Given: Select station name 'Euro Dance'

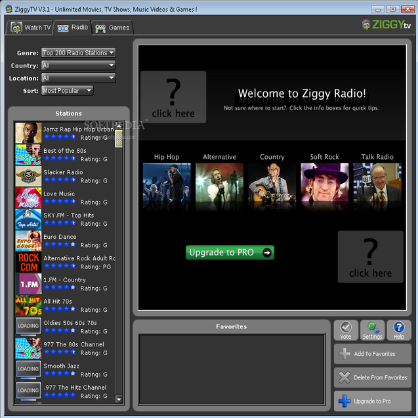Looking at the screenshot, I should coord(60,237).
